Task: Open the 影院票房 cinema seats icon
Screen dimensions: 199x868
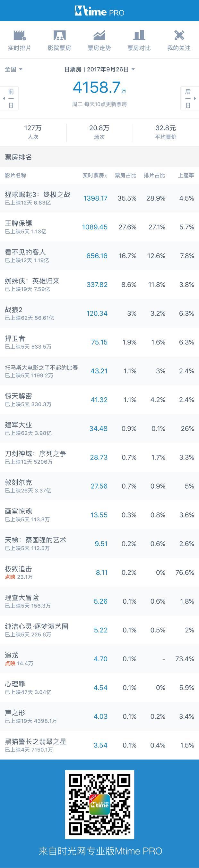Action: [x=59, y=35]
